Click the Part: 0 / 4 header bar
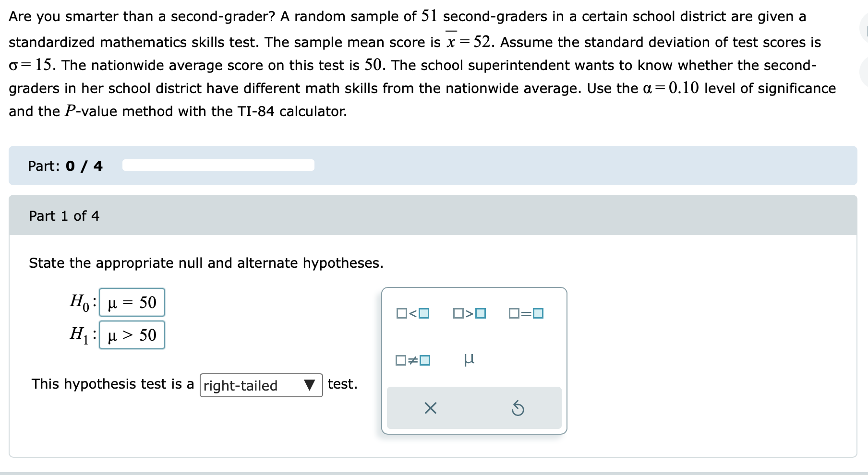The width and height of the screenshot is (868, 475). 66,166
